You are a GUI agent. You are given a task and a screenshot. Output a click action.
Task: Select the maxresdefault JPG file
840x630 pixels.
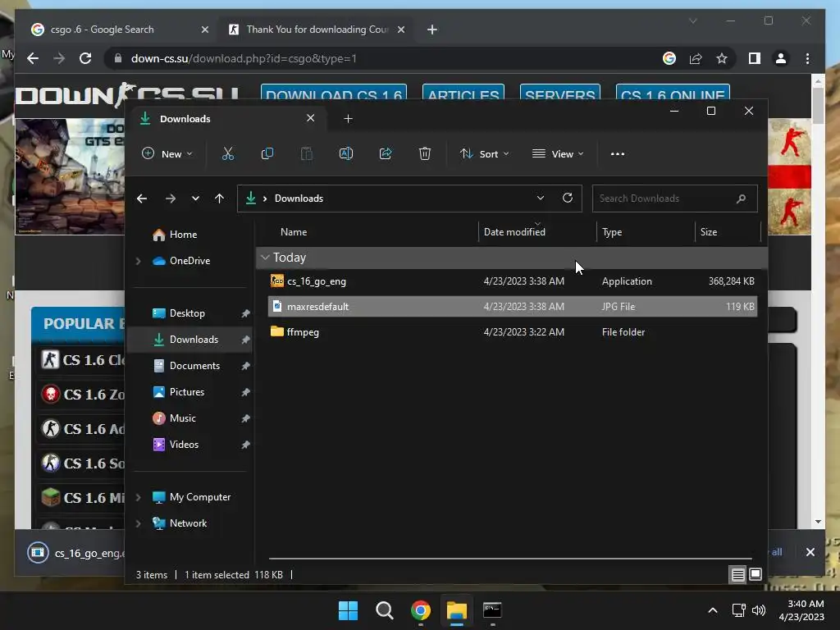click(513, 307)
